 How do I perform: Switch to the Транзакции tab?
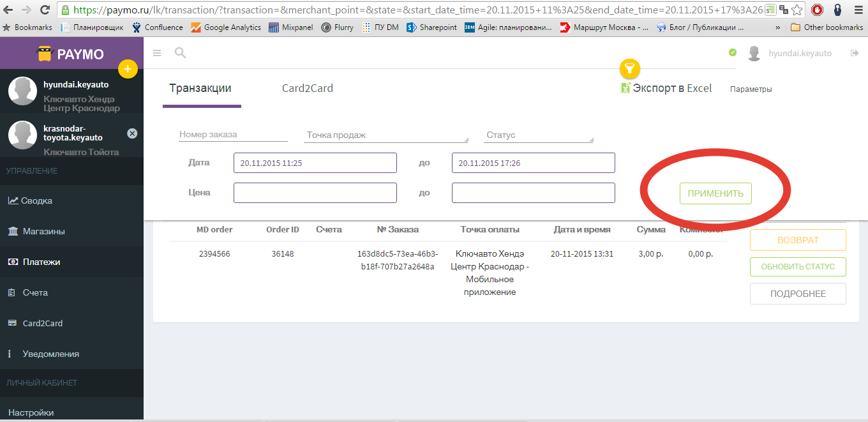click(x=200, y=88)
